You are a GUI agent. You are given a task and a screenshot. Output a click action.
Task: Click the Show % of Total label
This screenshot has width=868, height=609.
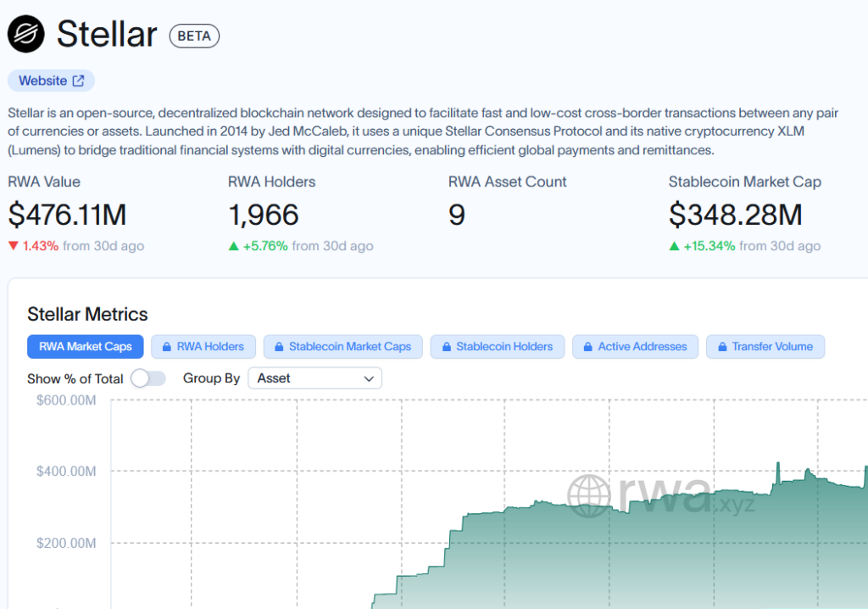[x=75, y=379]
